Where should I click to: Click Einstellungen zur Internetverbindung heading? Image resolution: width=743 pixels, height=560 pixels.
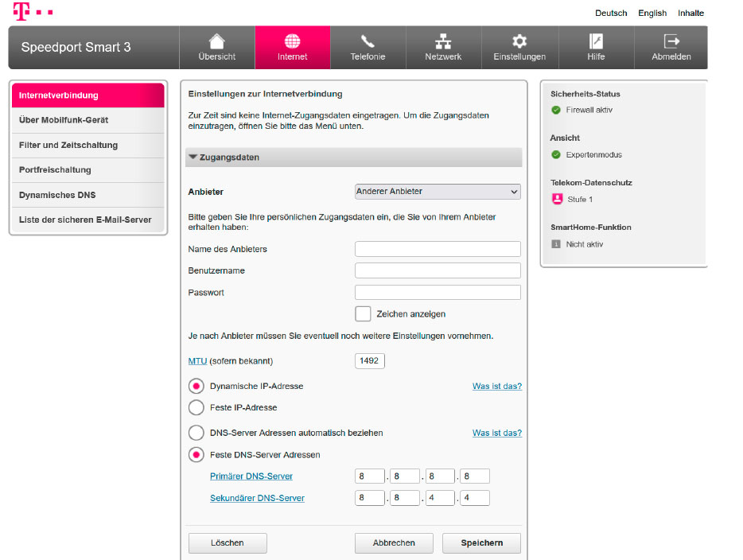tap(265, 94)
